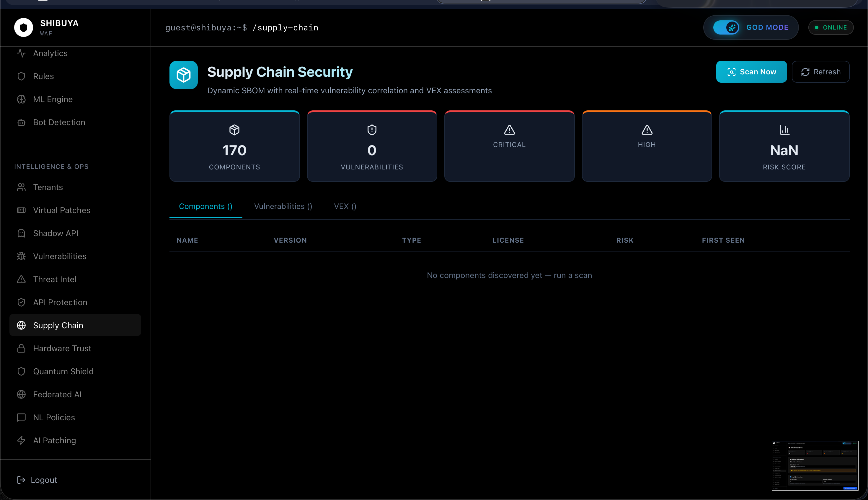This screenshot has height=500, width=868.
Task: Open Hardware Trust lock icon
Action: click(x=21, y=348)
